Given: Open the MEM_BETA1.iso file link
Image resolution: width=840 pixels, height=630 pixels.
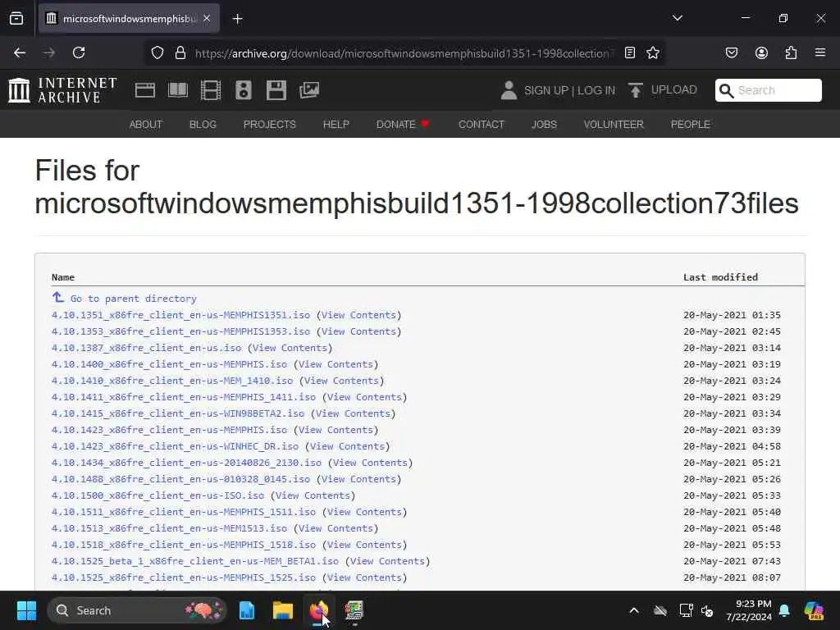Looking at the screenshot, I should tap(195, 561).
